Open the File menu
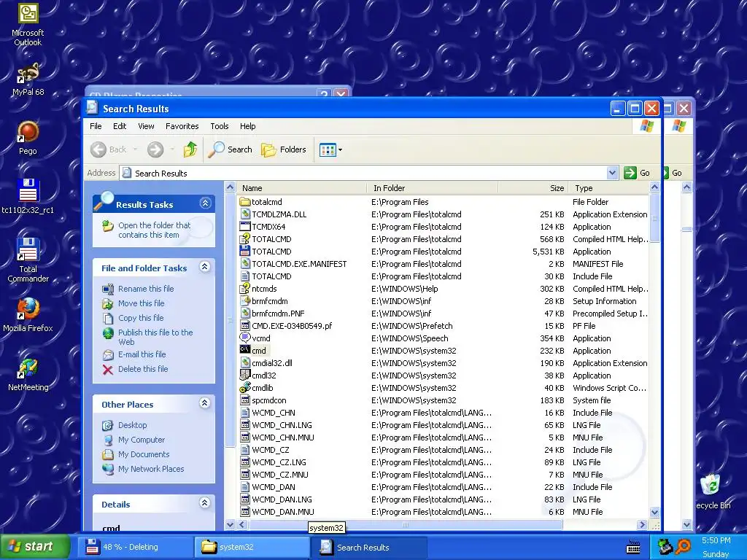 [96, 126]
